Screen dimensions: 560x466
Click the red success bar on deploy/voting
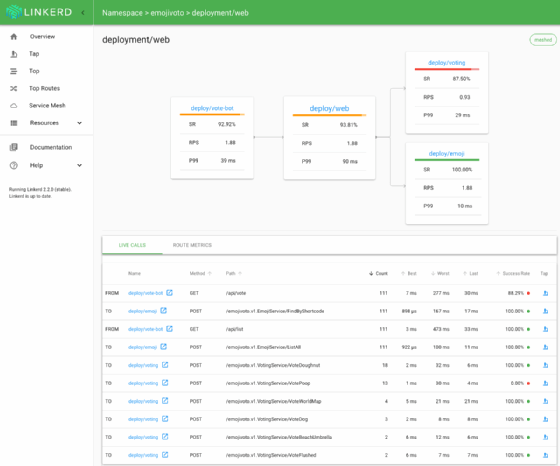(x=447, y=69)
